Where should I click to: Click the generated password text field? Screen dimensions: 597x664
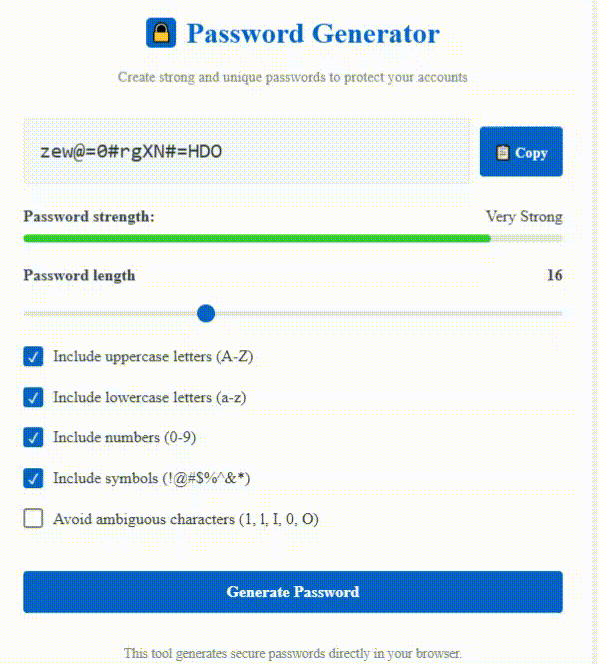click(246, 151)
